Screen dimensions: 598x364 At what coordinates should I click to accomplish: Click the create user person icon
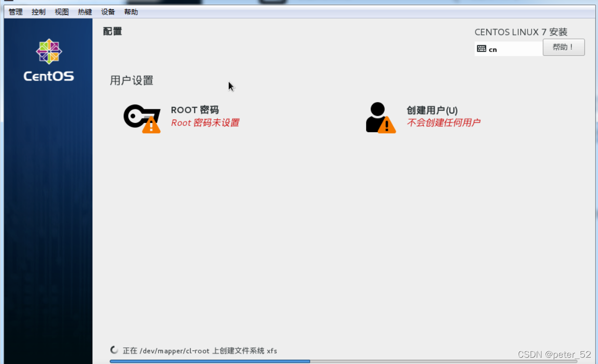(x=381, y=118)
